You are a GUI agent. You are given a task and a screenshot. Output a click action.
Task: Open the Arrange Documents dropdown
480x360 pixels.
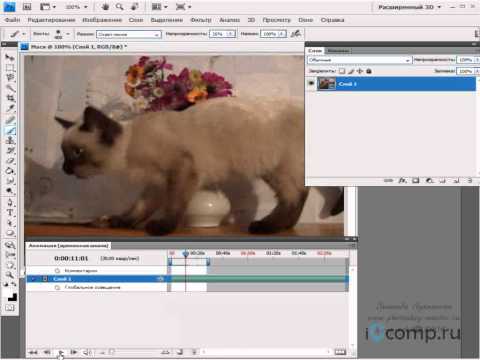[159, 7]
